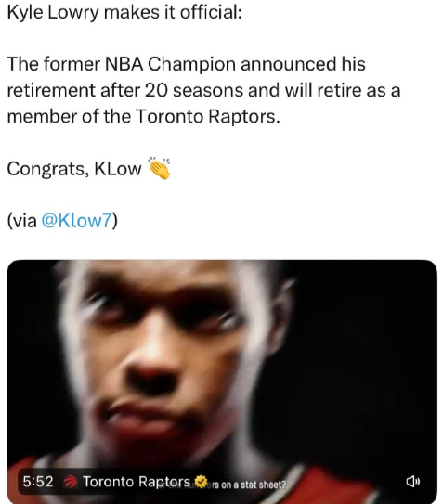
Task: Click the word 'retirement' in the post
Action: pyautogui.click(x=51, y=90)
